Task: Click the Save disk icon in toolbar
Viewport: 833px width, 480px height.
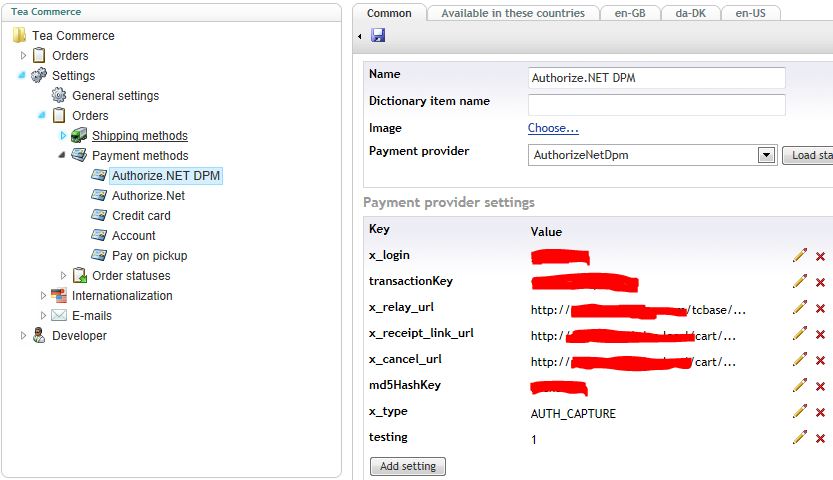Action: point(378,36)
